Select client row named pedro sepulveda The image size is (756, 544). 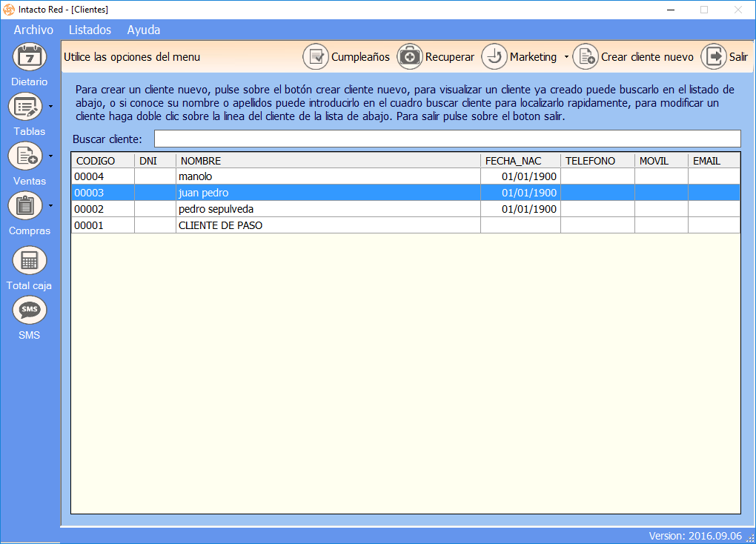pyautogui.click(x=405, y=209)
